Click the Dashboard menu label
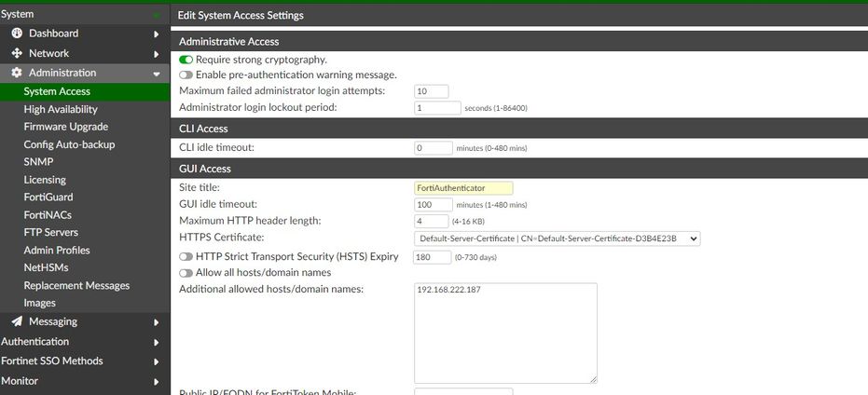This screenshot has width=868, height=395. (x=54, y=34)
